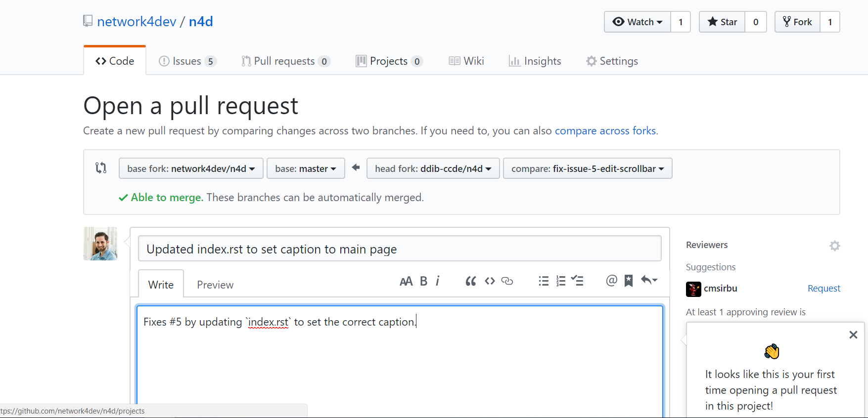The width and height of the screenshot is (868, 418).
Task: Add a bulleted list icon
Action: pos(544,281)
